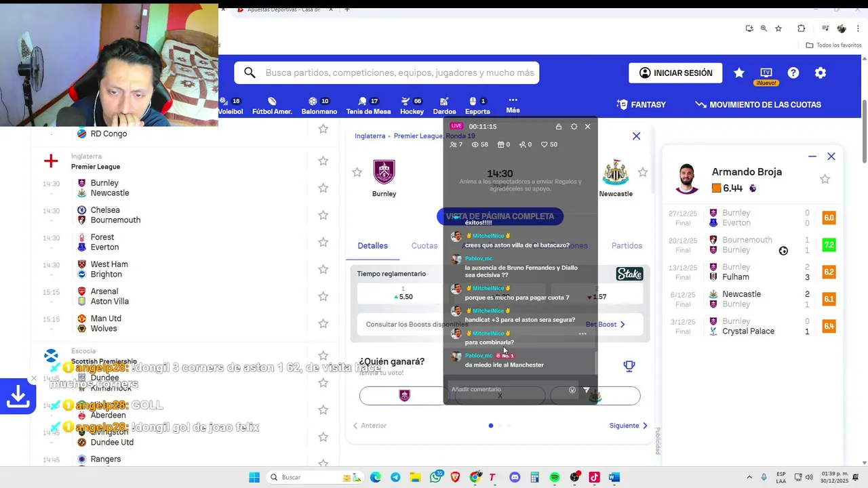Open the FANTASY section
Viewport: 868px width, 488px height.
point(642,104)
